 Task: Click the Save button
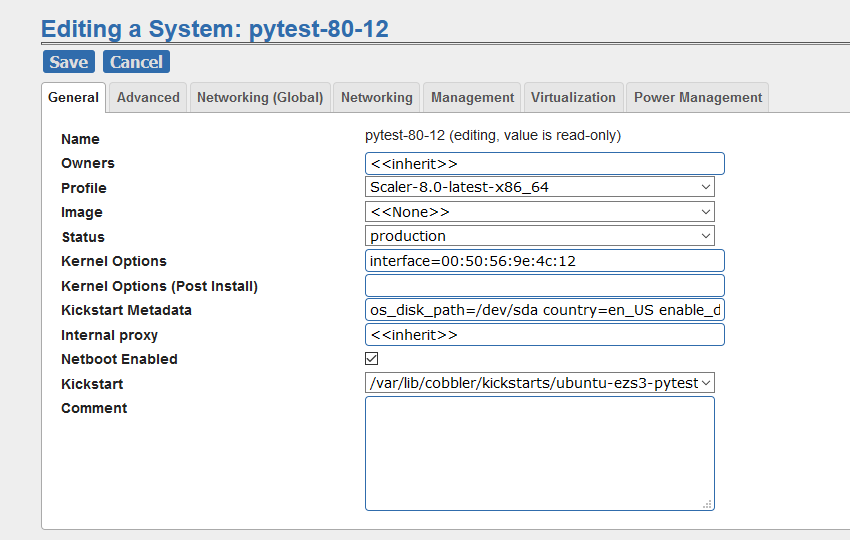click(68, 62)
